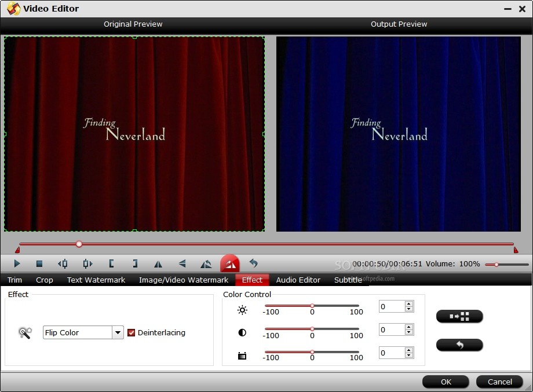Flip video vertically icon
Screen dimensions: 533x392
[x=182, y=263]
